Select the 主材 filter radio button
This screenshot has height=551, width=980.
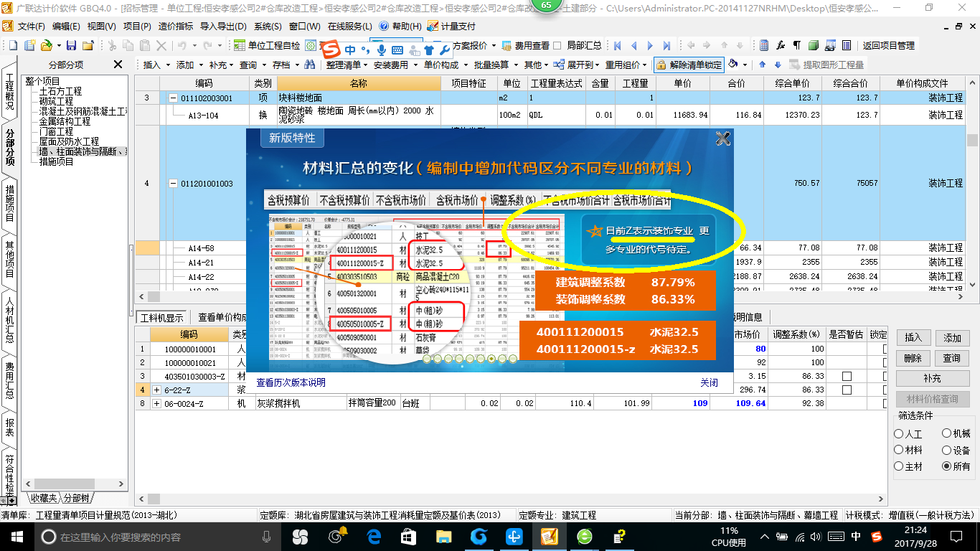click(899, 466)
